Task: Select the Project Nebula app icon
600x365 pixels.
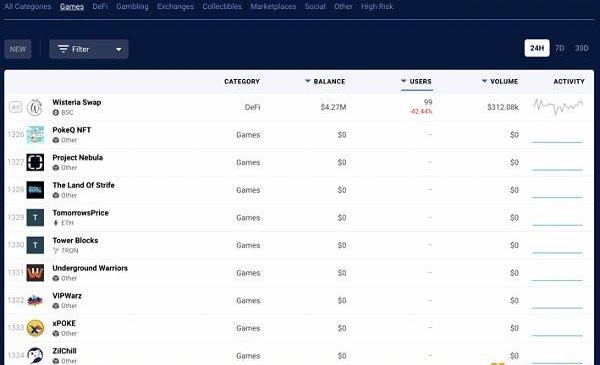Action: [35, 162]
